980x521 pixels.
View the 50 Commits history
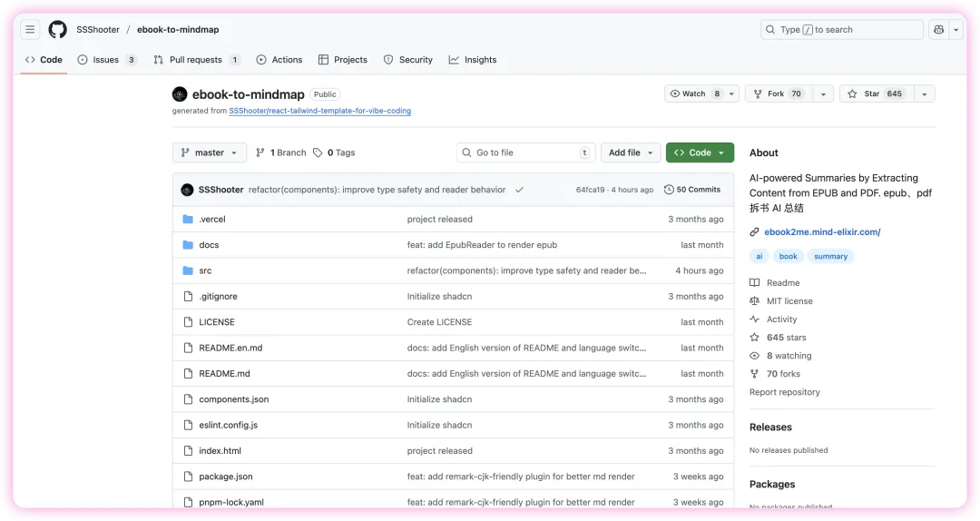coord(691,190)
